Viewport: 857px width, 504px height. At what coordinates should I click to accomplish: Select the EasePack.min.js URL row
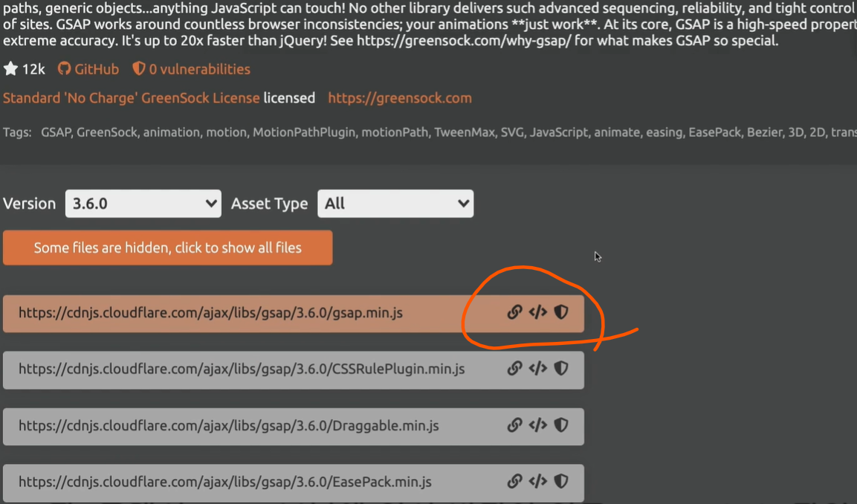click(294, 483)
